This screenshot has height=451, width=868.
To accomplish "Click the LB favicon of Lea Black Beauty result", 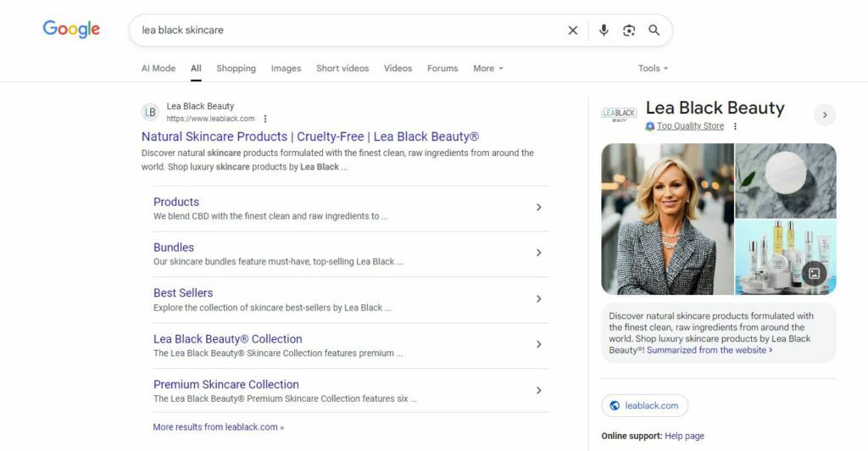I will [x=150, y=113].
